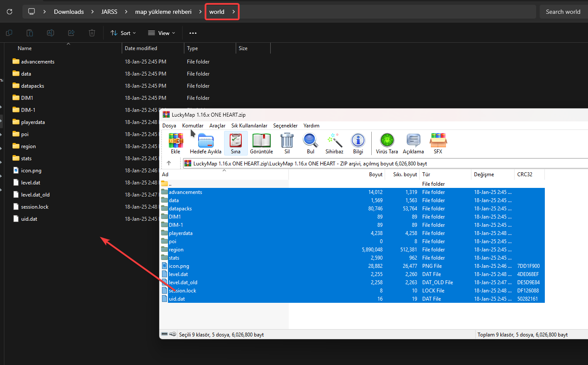Click the Downloads breadcrumb link
This screenshot has width=588, height=365.
pyautogui.click(x=69, y=12)
